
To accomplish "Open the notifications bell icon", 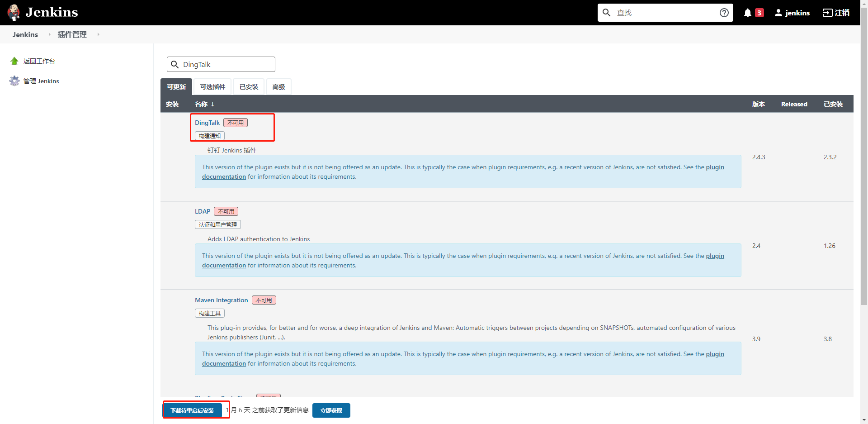I will point(748,13).
